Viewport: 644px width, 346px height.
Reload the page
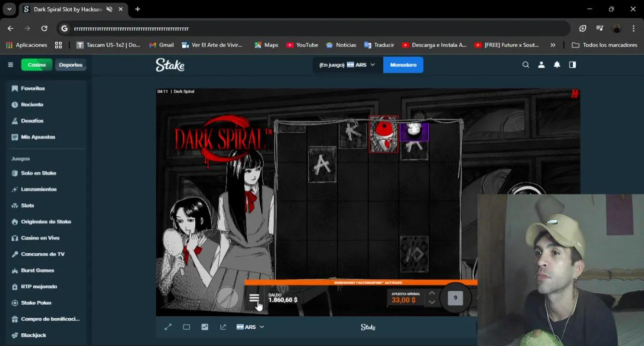pos(44,28)
